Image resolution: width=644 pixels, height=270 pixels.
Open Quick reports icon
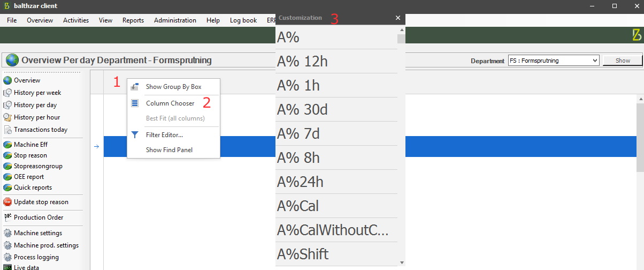click(7, 187)
